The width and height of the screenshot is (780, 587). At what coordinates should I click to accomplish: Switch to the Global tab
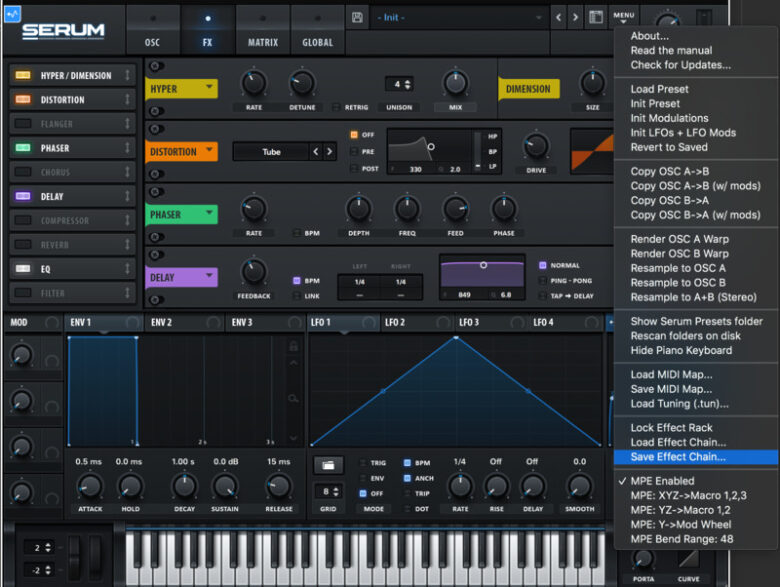pyautogui.click(x=317, y=30)
